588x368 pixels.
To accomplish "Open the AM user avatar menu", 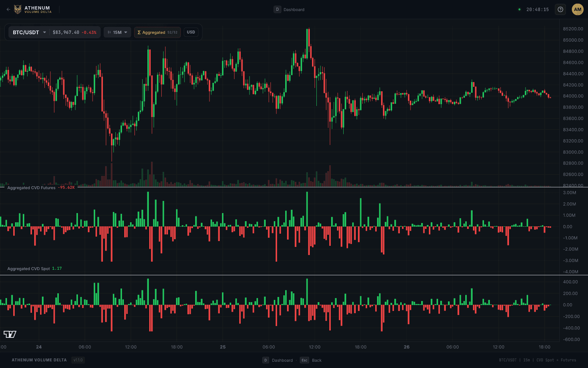I will tap(578, 10).
